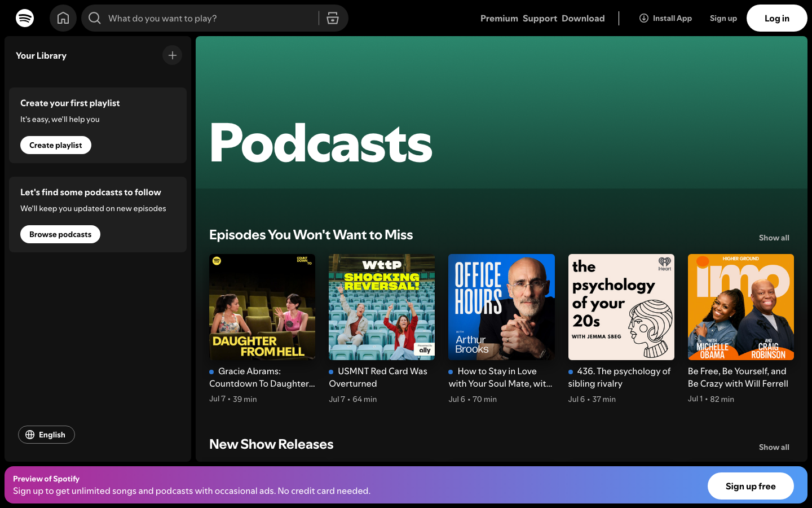The width and height of the screenshot is (812, 508).
Task: Click 'Preview of Spotify' banner text
Action: pyautogui.click(x=46, y=479)
